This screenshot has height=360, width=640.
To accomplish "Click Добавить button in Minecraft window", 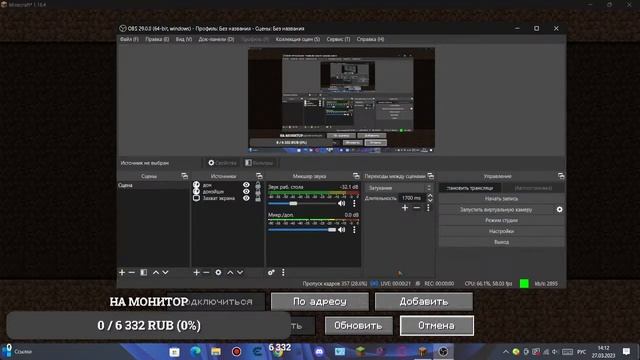I will click(x=424, y=302).
